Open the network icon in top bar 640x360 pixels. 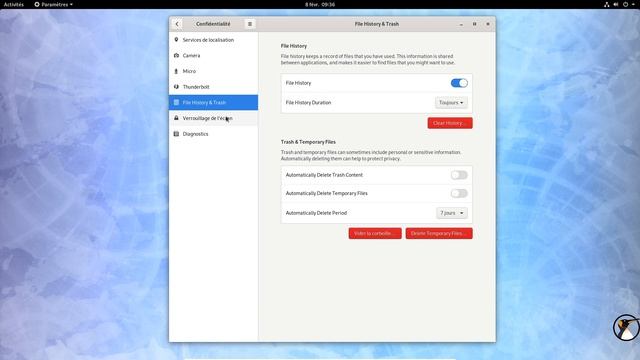(x=607, y=4)
